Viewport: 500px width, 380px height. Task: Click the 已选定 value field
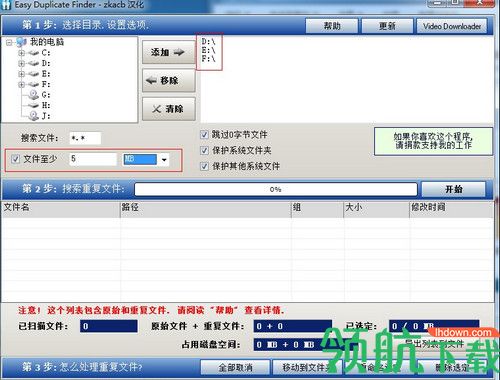(434, 326)
